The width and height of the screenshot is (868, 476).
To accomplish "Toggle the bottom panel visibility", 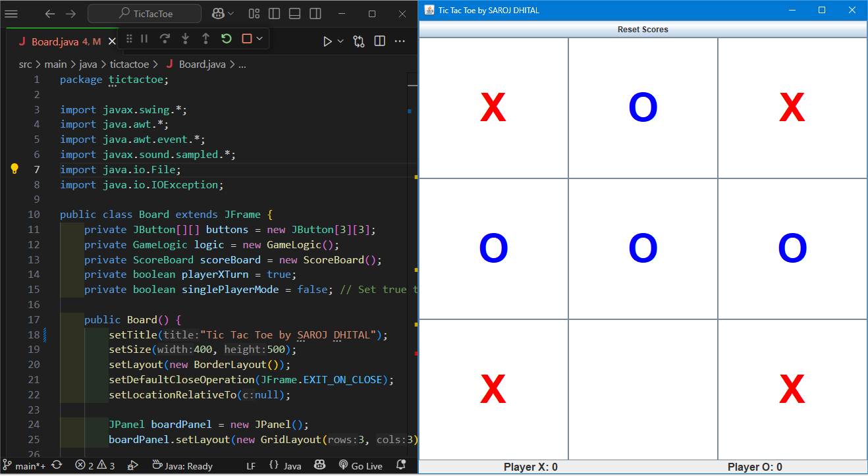I will point(294,13).
